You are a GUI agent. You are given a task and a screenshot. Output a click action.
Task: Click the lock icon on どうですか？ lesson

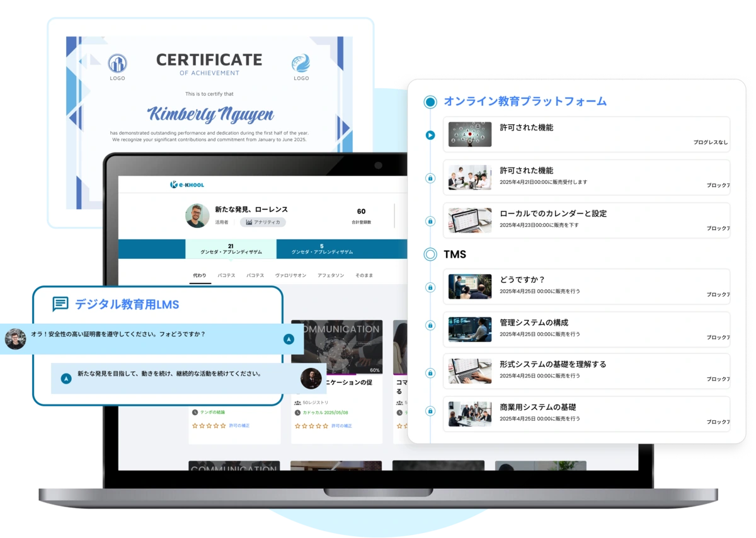pyautogui.click(x=431, y=287)
